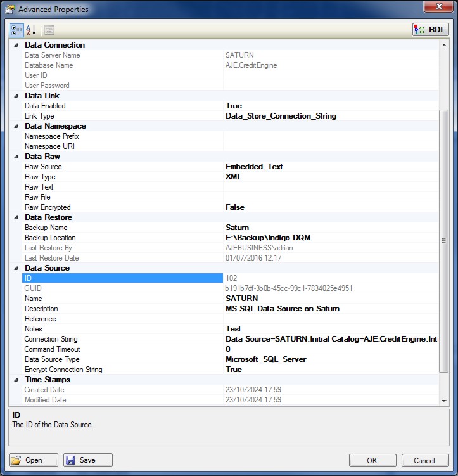
Task: Click the Property Pages toolbar icon
Action: click(x=49, y=30)
